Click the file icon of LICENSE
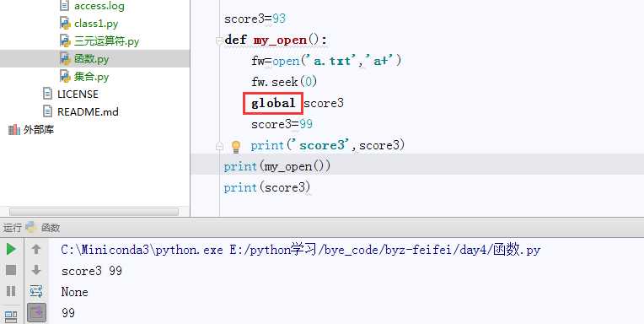 click(48, 94)
